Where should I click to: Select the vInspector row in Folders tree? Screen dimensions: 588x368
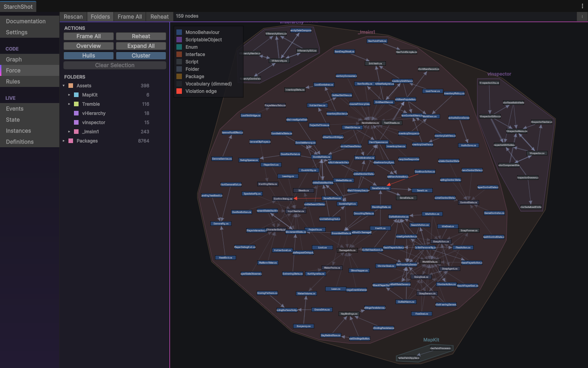pyautogui.click(x=115, y=122)
